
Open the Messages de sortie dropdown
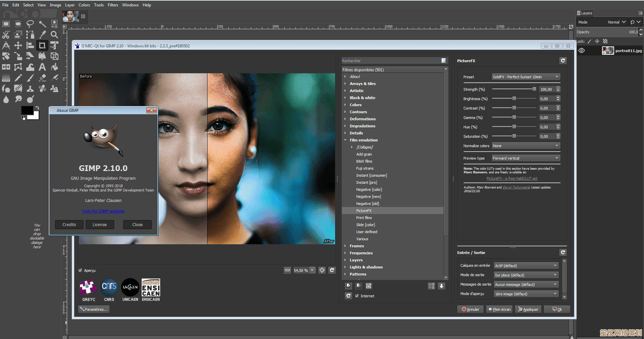click(526, 285)
